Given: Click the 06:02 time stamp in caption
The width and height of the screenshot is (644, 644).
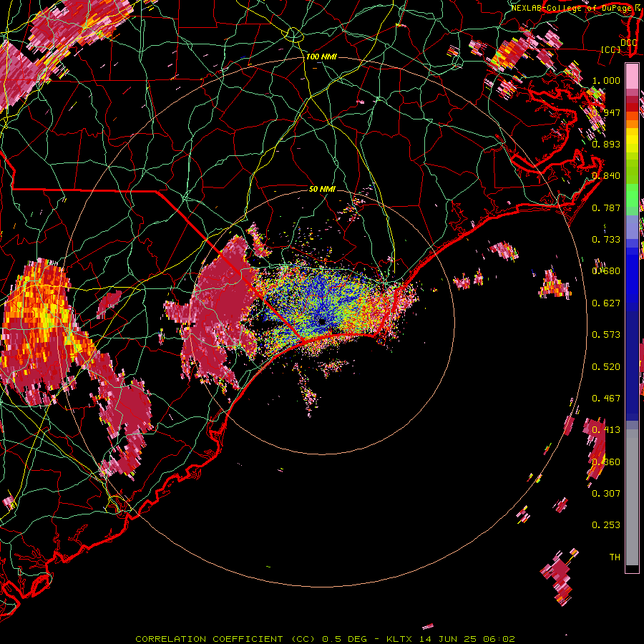Looking at the screenshot, I should pos(499,639).
